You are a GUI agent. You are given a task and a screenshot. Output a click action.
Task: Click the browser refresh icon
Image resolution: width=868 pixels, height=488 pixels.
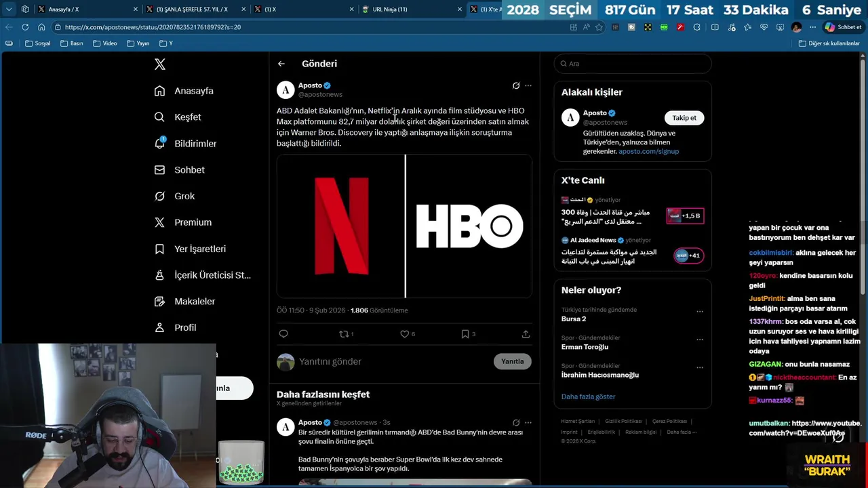click(x=25, y=27)
